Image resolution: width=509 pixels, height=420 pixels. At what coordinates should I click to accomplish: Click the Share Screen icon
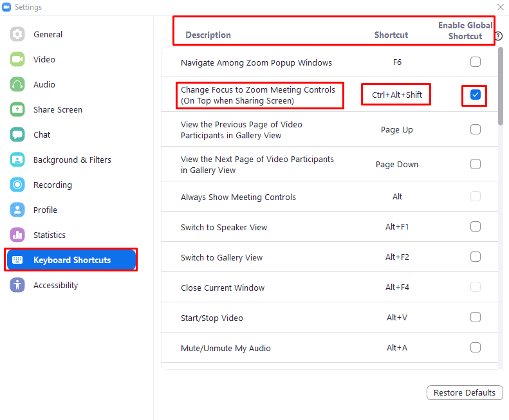[17, 109]
